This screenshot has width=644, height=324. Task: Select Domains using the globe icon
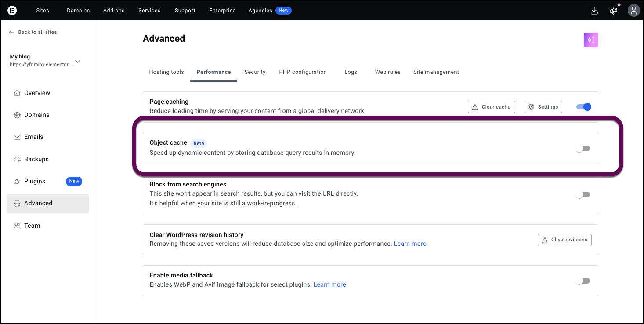(17, 115)
